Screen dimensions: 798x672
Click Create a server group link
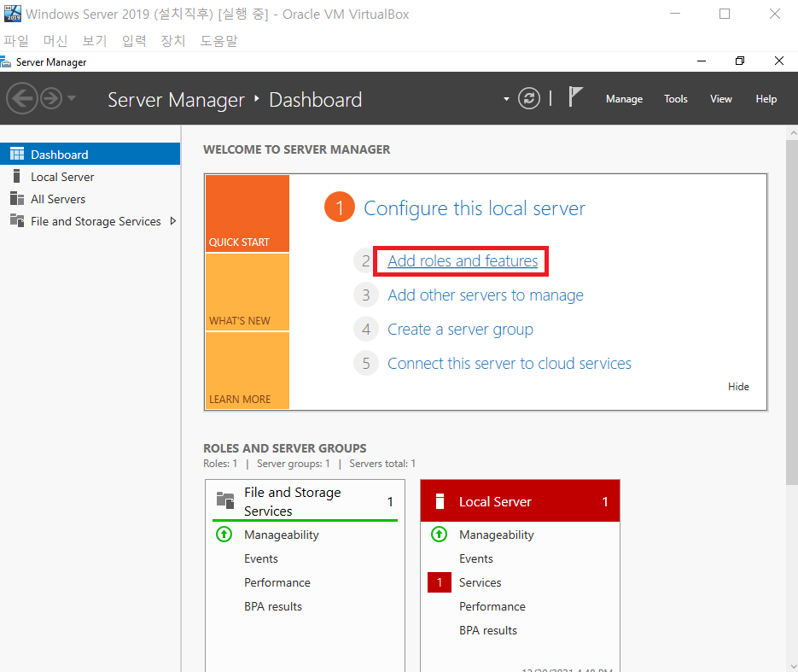[460, 330]
